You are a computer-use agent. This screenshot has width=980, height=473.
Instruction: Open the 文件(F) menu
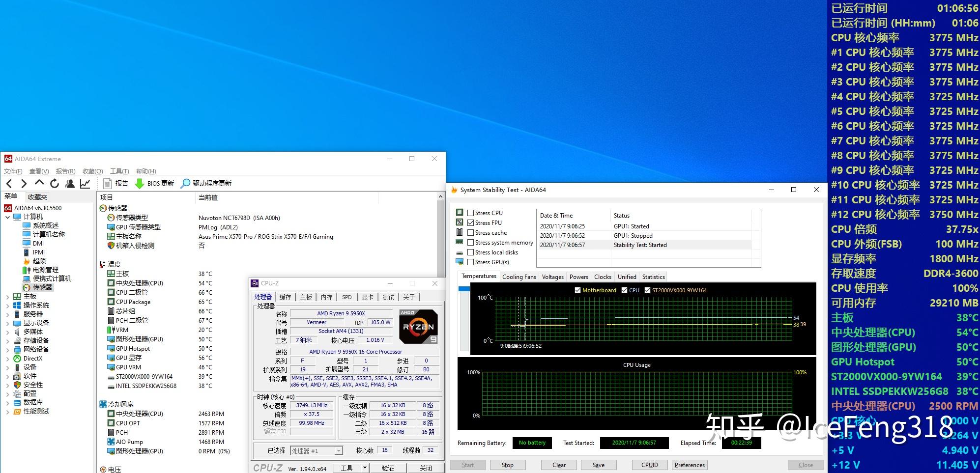[x=13, y=171]
